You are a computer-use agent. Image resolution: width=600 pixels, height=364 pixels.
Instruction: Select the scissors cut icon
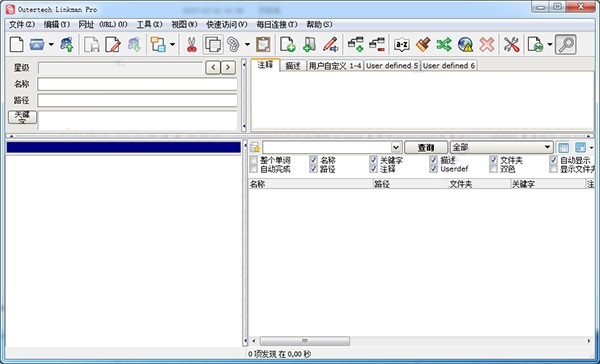point(191,44)
